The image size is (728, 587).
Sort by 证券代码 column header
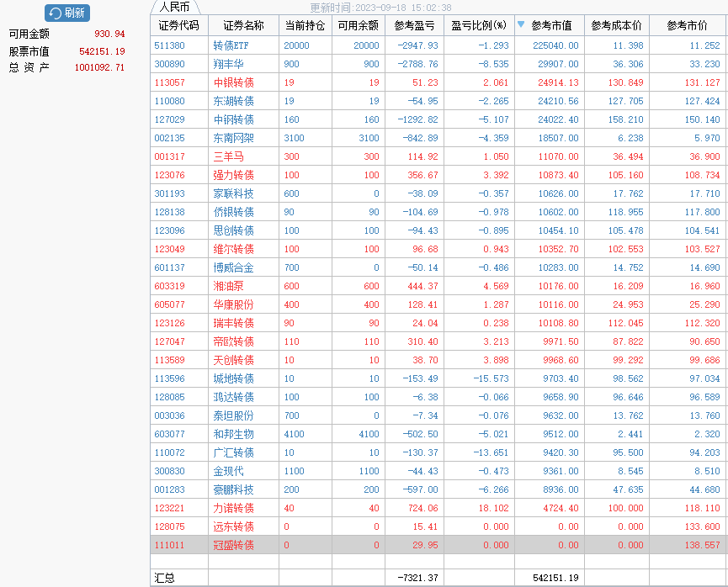click(x=178, y=25)
